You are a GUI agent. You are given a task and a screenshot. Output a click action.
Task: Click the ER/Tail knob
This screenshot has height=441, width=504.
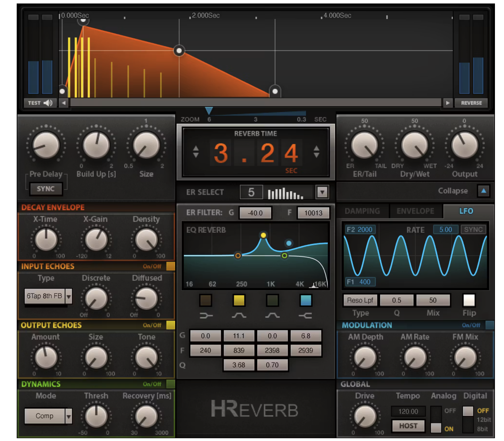coord(364,145)
